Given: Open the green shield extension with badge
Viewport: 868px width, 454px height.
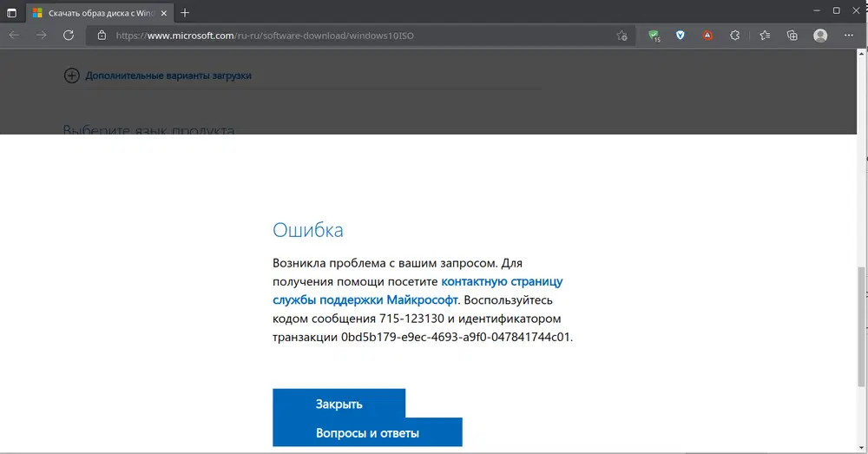Looking at the screenshot, I should click(x=654, y=36).
